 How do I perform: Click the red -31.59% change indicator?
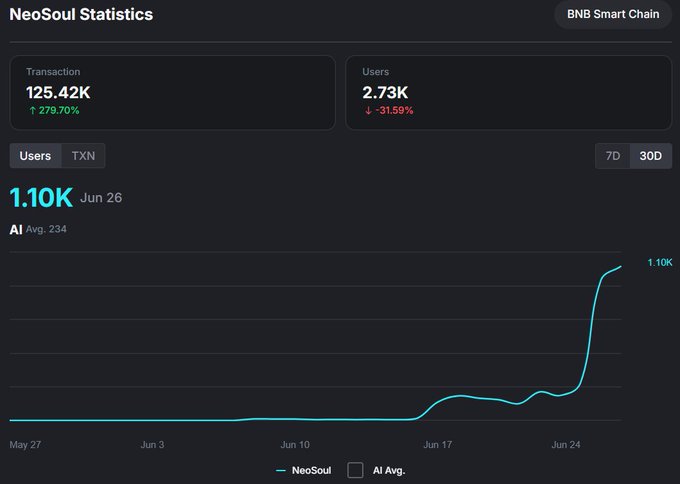tap(389, 110)
